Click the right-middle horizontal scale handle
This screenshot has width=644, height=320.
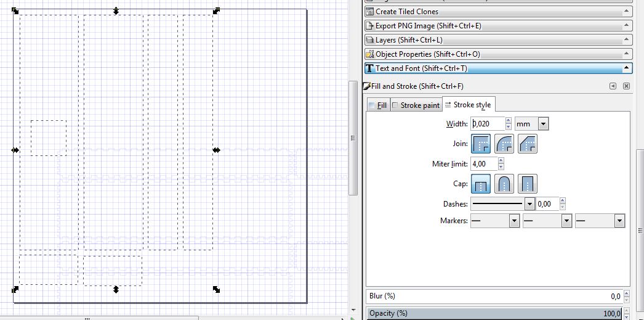(x=217, y=150)
